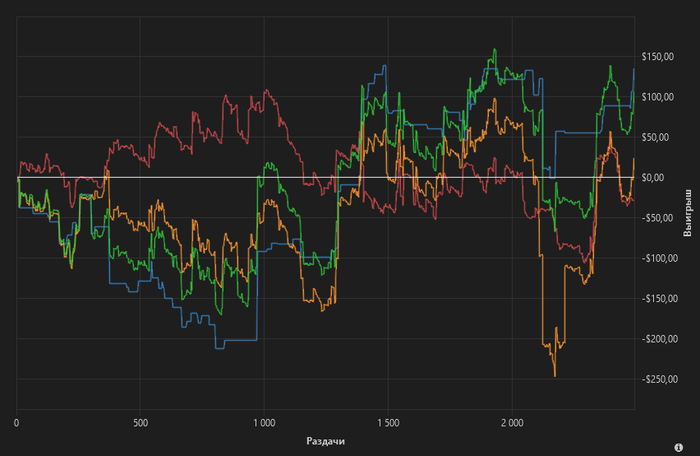Click the 2 000 tick on hands axis
The width and height of the screenshot is (700, 456).
(512, 423)
